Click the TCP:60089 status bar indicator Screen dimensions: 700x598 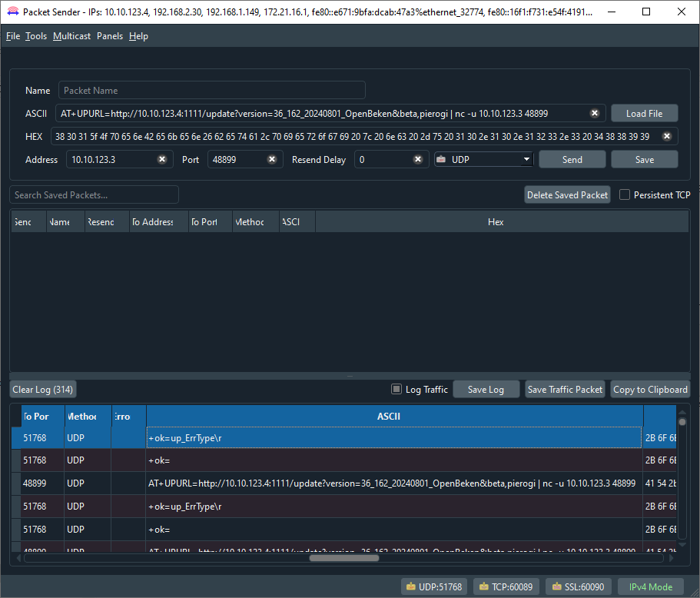[x=506, y=586]
